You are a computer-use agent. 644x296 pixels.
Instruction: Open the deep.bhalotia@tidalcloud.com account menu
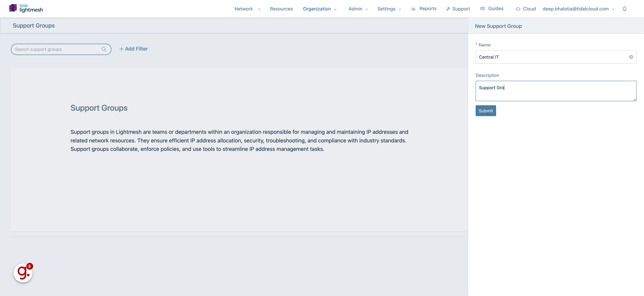click(x=578, y=9)
